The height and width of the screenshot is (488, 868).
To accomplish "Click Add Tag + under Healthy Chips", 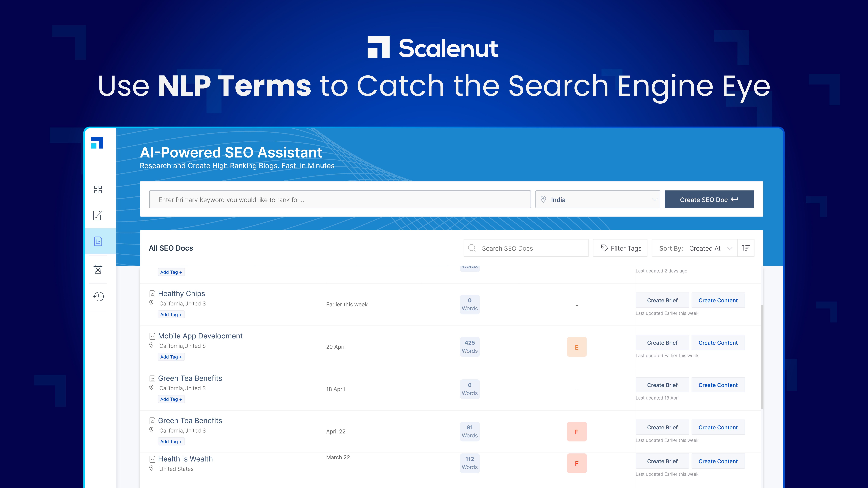I will (x=171, y=314).
